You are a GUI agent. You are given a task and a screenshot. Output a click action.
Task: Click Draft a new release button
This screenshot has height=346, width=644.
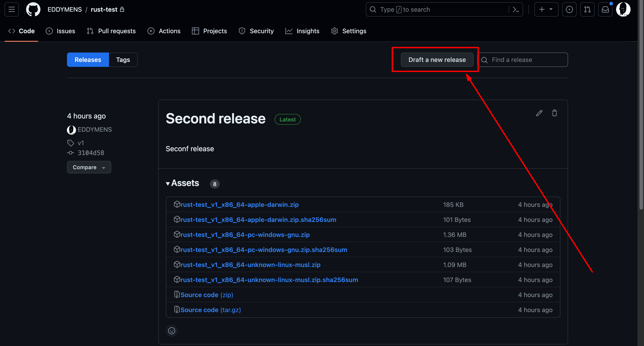coord(437,60)
